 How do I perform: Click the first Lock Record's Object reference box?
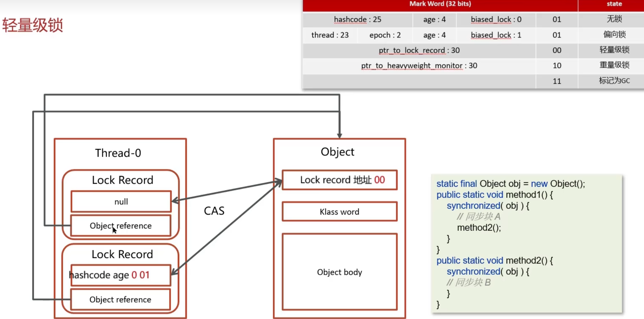(x=121, y=226)
